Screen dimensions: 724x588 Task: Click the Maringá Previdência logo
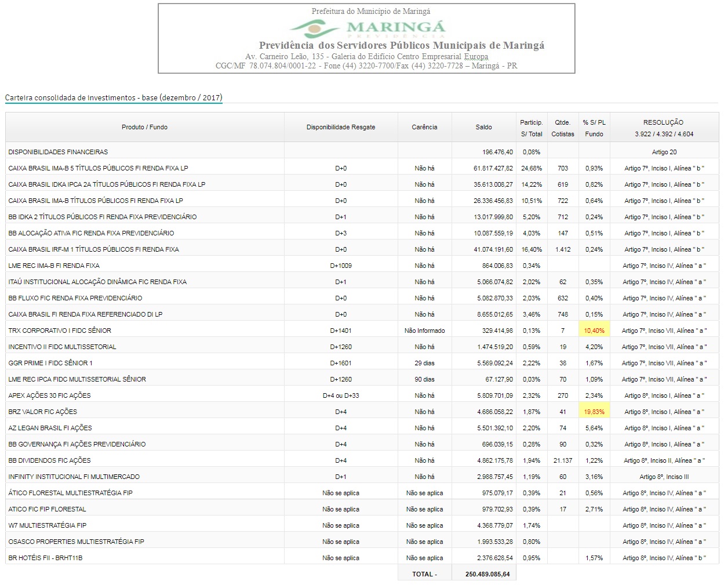[368, 28]
